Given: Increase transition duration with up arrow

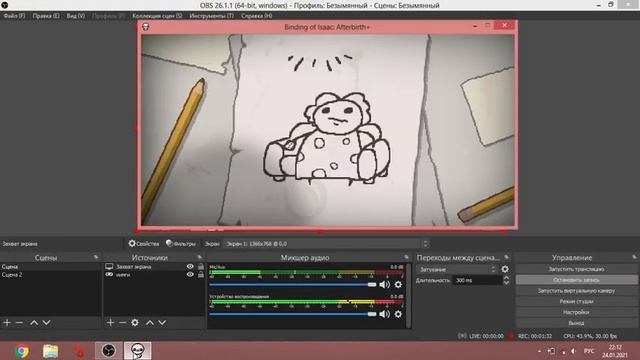Looking at the screenshot, I should click(506, 278).
